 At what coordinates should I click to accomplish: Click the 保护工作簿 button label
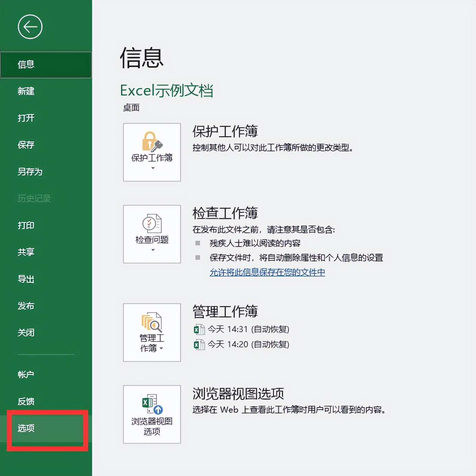(152, 158)
